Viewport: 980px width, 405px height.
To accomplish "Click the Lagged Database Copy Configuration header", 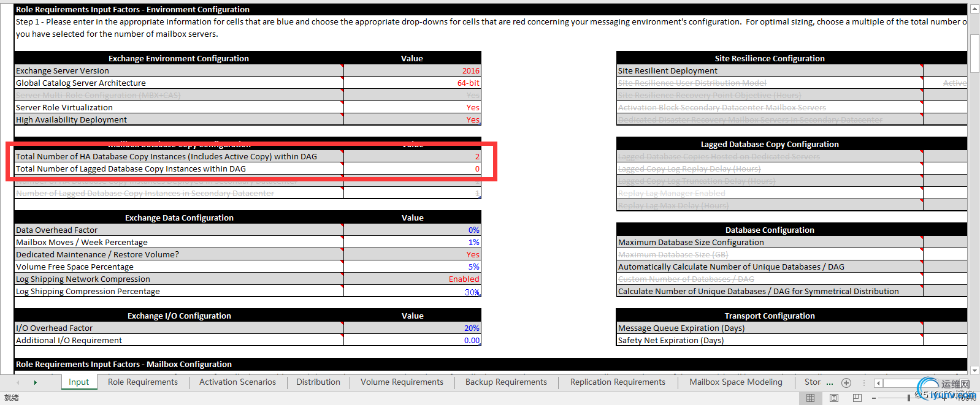I will coord(770,144).
